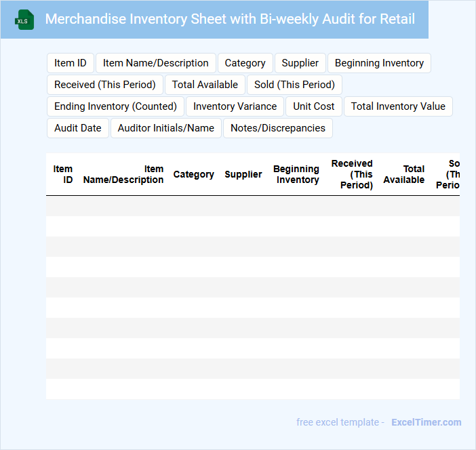Screen dimensions: 476x450
Task: Click the Inventory Variance tag
Action: pyautogui.click(x=235, y=106)
